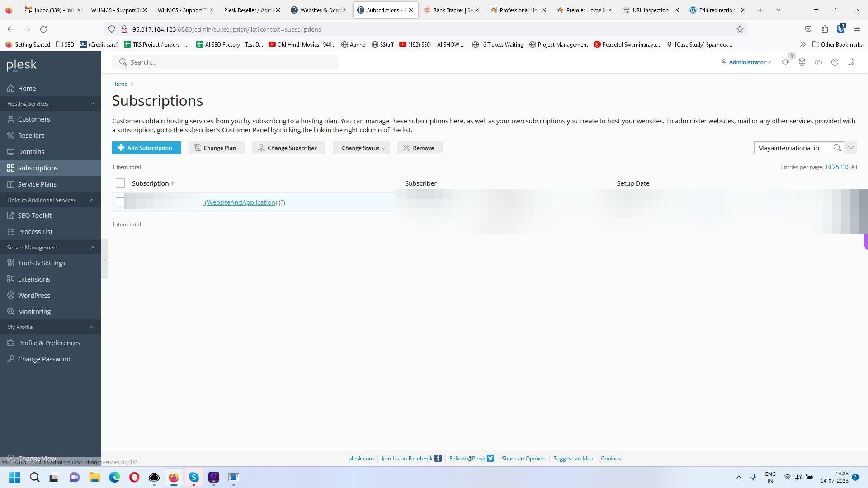Open Domains in sidebar
This screenshot has height=488, width=868.
click(51, 152)
